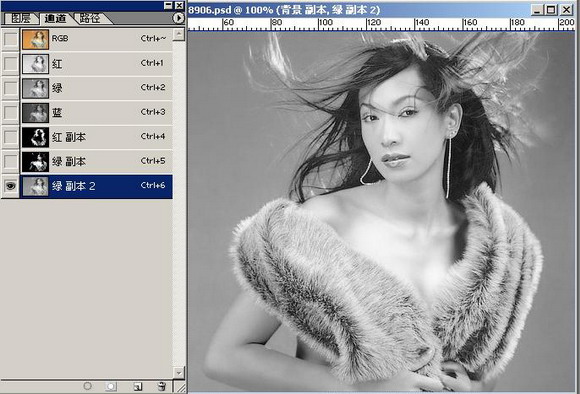Click the RGB channel thumbnail
Image resolution: width=580 pixels, height=394 pixels.
coord(35,40)
